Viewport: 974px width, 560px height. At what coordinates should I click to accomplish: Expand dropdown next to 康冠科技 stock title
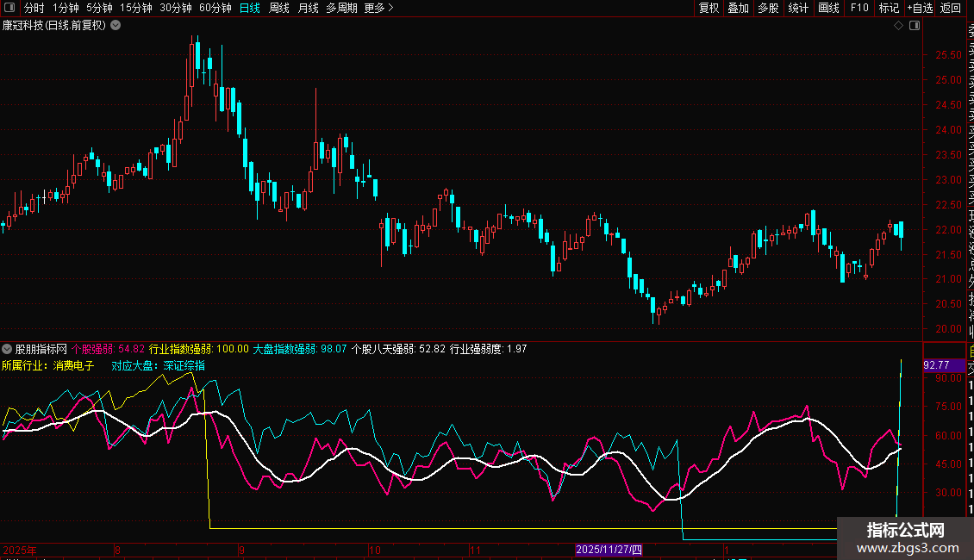[x=116, y=26]
